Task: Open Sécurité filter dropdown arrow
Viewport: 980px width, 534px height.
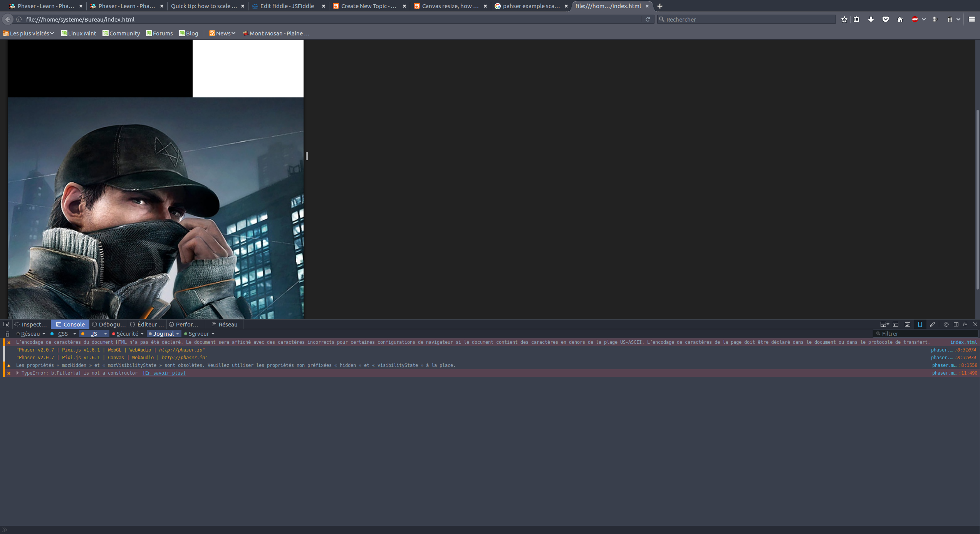Action: tap(142, 334)
